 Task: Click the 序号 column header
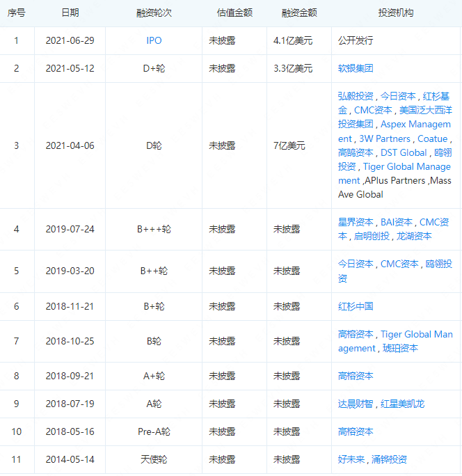[x=17, y=13]
